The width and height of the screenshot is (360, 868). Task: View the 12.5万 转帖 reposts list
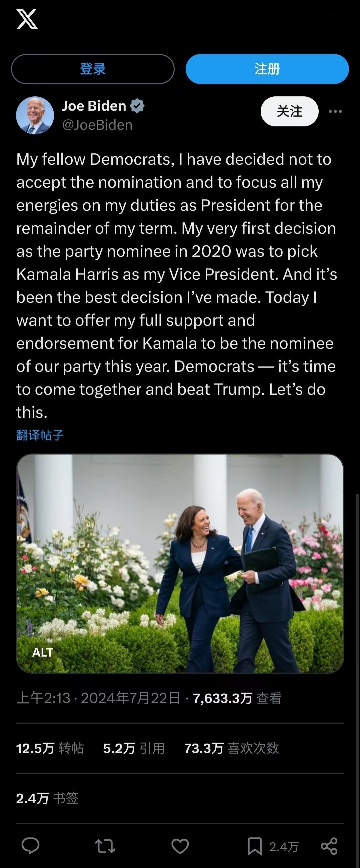[x=50, y=748]
